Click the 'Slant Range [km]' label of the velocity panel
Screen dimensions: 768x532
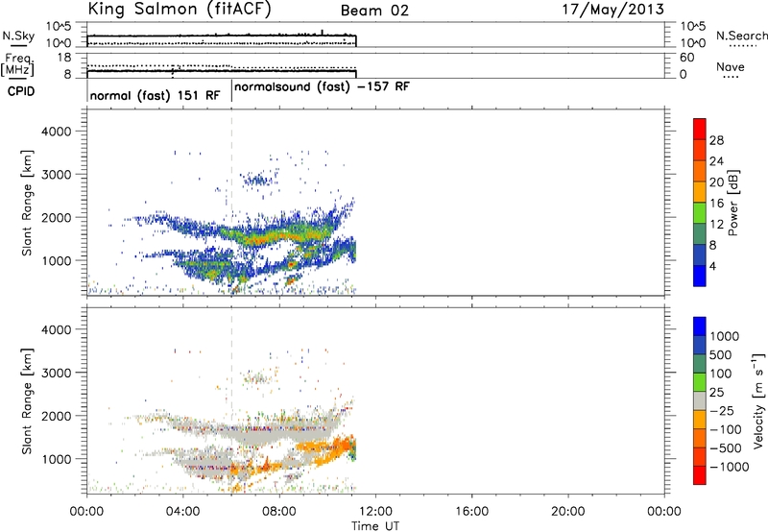pyautogui.click(x=27, y=401)
